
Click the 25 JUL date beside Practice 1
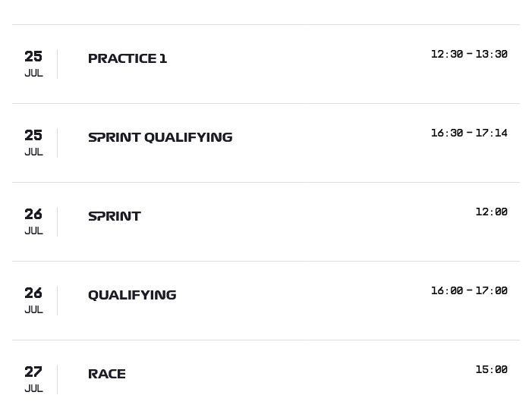pyautogui.click(x=33, y=64)
